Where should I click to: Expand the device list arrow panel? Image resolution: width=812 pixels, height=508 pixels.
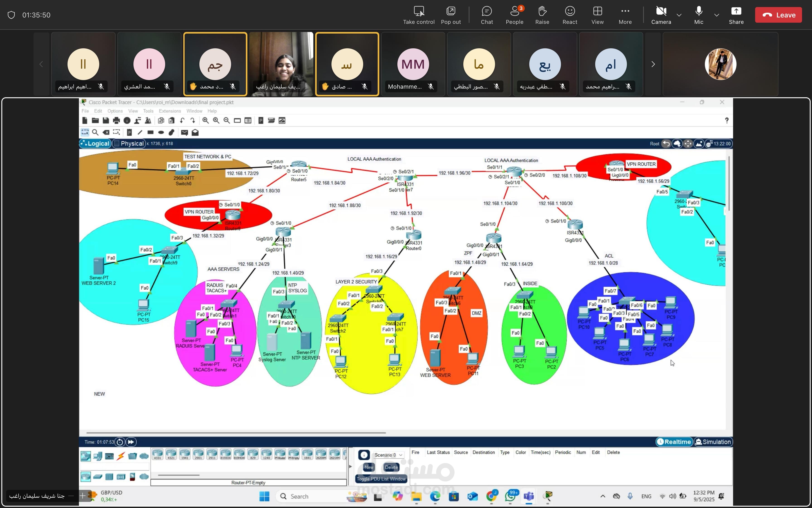pyautogui.click(x=350, y=466)
